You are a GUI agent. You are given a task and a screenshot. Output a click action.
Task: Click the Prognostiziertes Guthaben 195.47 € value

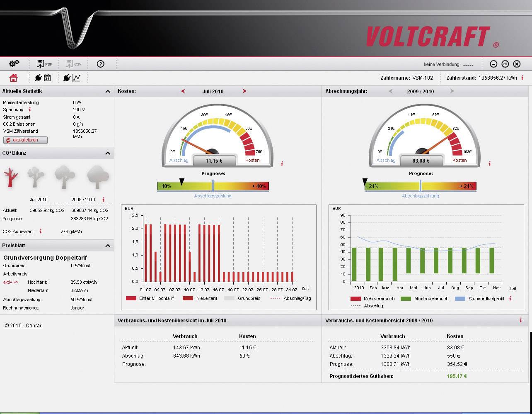[x=457, y=376]
